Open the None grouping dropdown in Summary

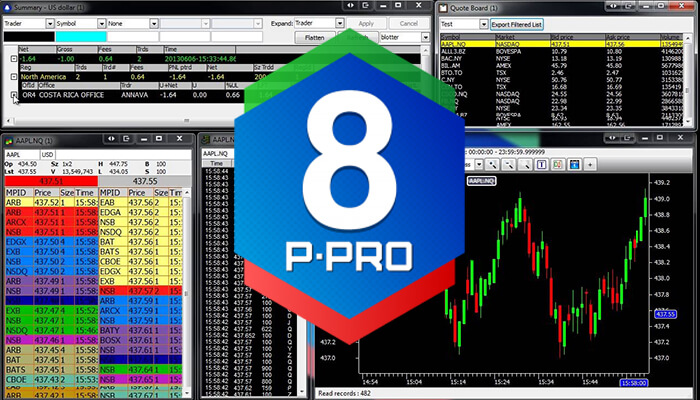154,23
